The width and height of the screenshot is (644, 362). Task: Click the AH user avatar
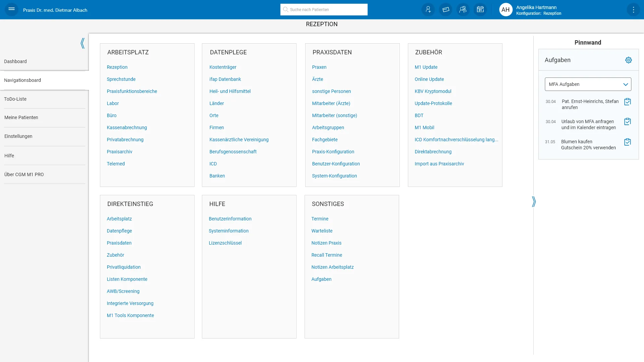(506, 9)
